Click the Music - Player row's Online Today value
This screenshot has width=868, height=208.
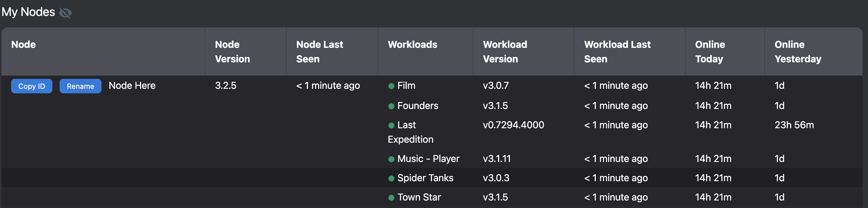click(713, 159)
